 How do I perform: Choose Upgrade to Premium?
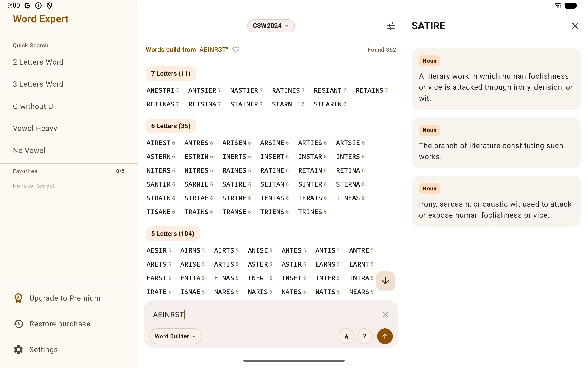pos(57,298)
